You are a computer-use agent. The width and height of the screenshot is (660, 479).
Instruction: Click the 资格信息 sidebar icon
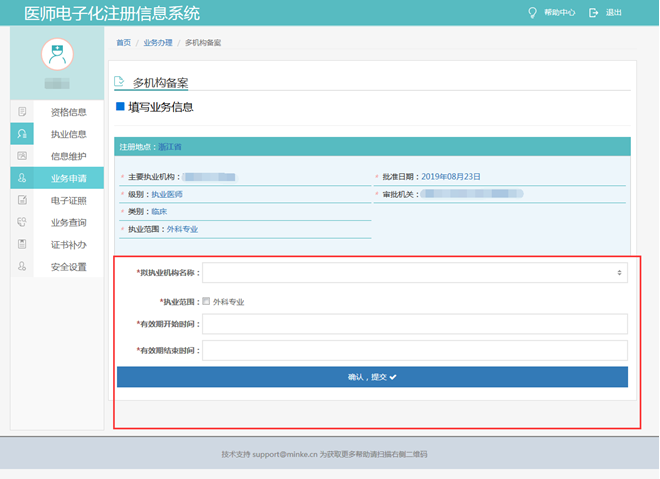pyautogui.click(x=22, y=112)
